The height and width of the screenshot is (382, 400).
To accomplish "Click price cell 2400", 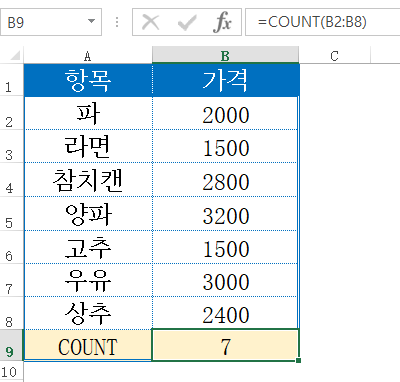I will [226, 313].
